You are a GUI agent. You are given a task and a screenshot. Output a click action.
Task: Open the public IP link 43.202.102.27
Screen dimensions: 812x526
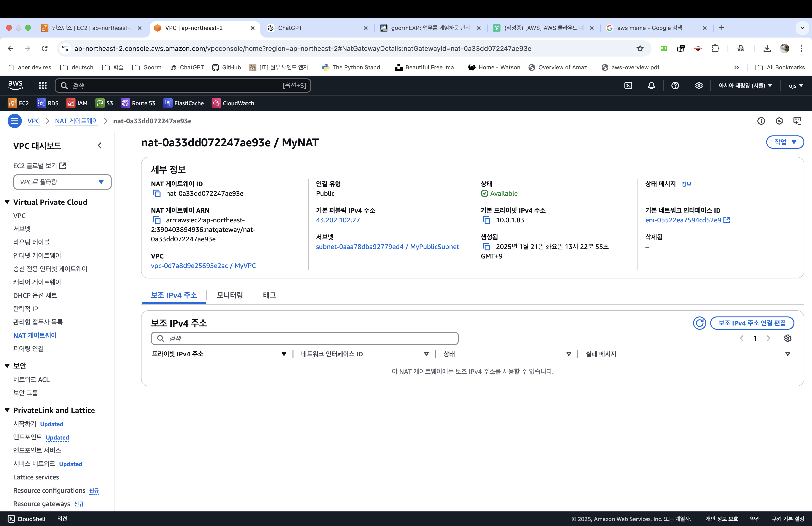(x=338, y=220)
